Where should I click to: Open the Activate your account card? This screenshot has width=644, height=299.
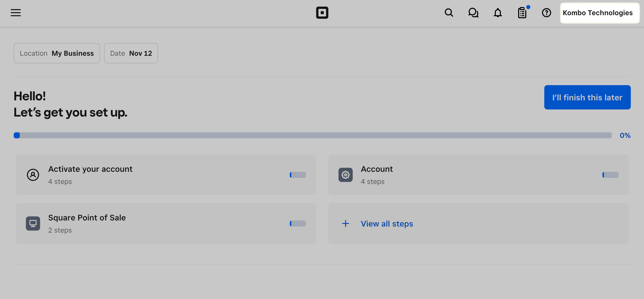(x=166, y=175)
